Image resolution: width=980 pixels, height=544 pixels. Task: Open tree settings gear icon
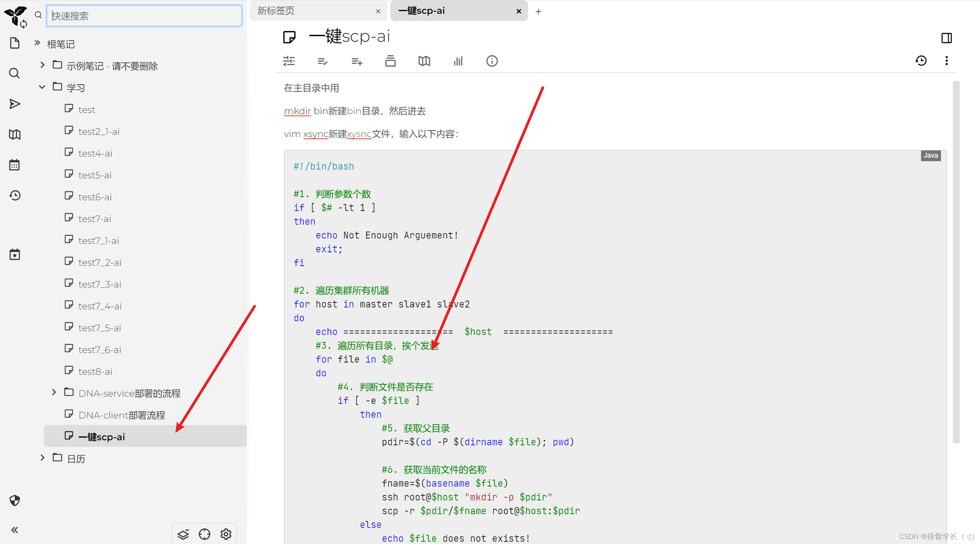pos(226,534)
